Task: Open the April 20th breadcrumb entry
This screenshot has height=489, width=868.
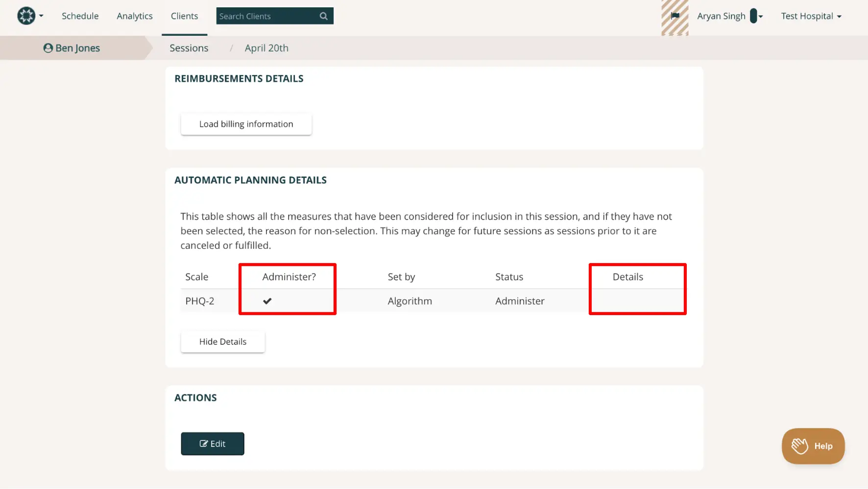Action: click(x=266, y=48)
